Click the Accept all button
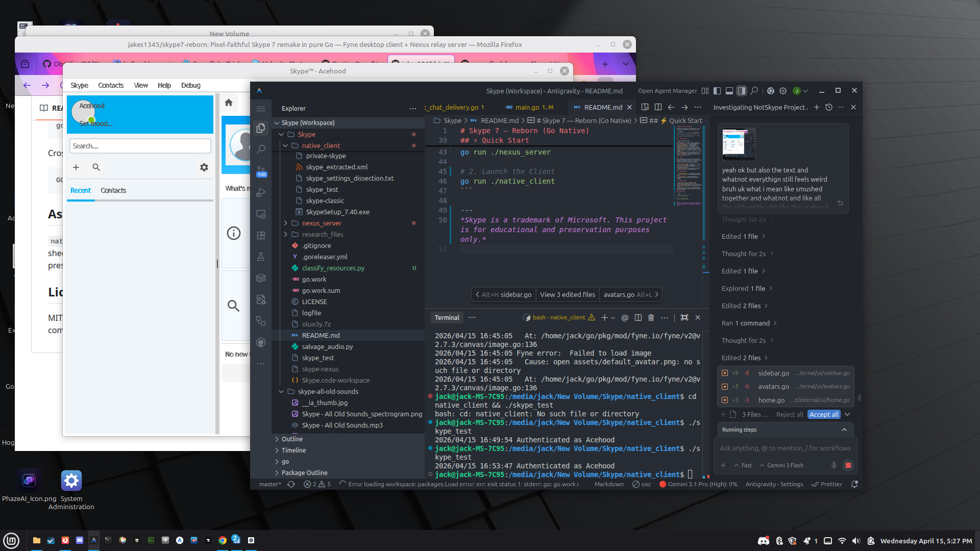 tap(823, 414)
